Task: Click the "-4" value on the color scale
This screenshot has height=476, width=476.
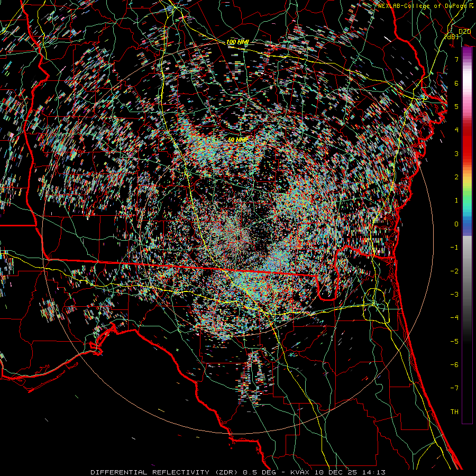Action: 454,318
